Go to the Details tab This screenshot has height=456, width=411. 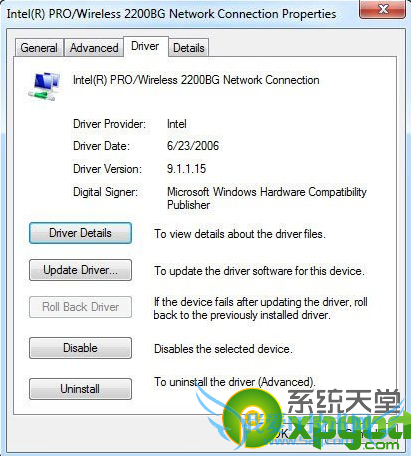[x=189, y=48]
